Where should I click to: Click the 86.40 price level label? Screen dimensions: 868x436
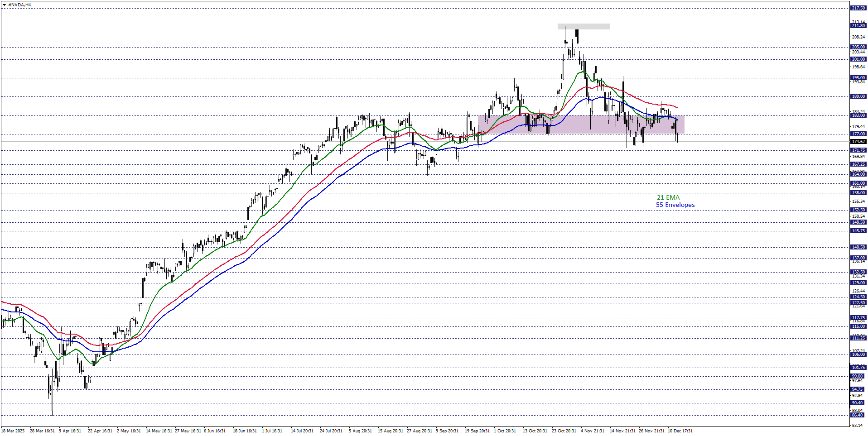pos(858,415)
